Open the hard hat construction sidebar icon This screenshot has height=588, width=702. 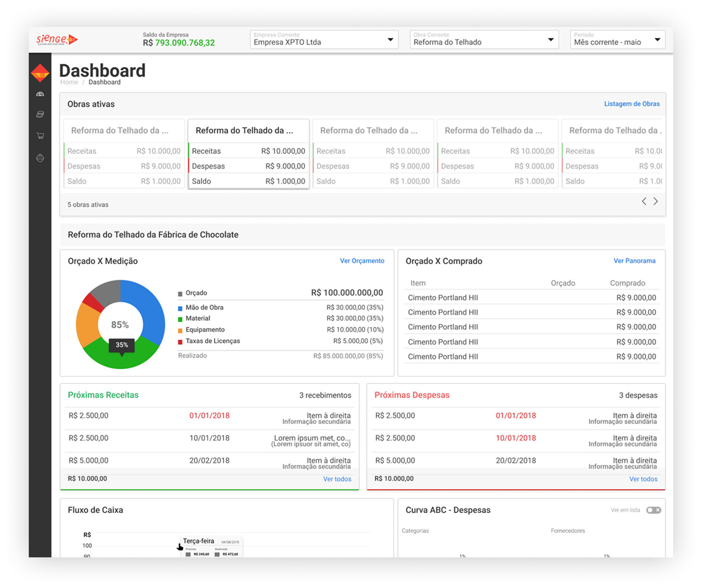pos(40,158)
